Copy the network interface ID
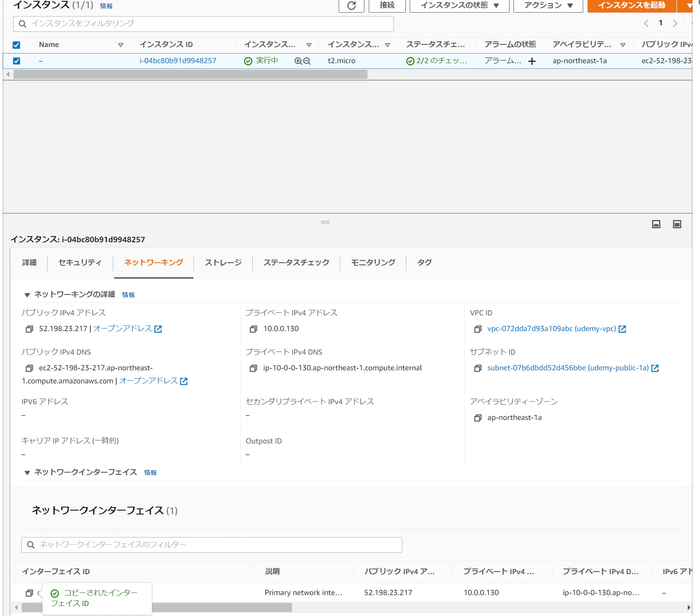 29,593
